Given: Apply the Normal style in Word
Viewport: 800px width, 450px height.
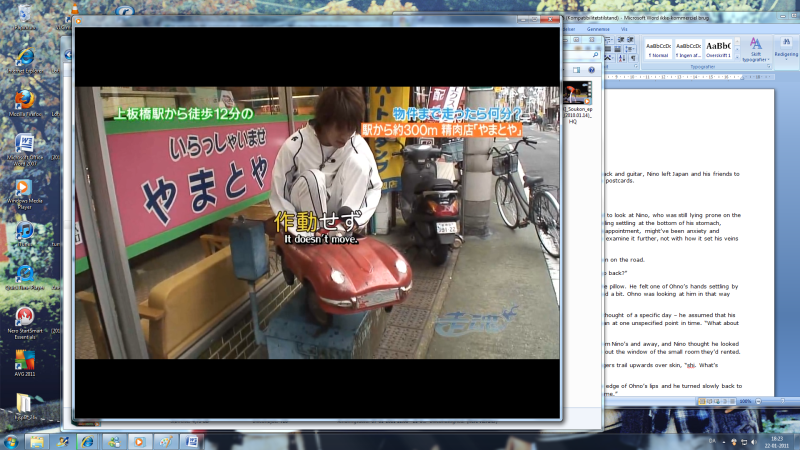Looking at the screenshot, I should click(658, 49).
